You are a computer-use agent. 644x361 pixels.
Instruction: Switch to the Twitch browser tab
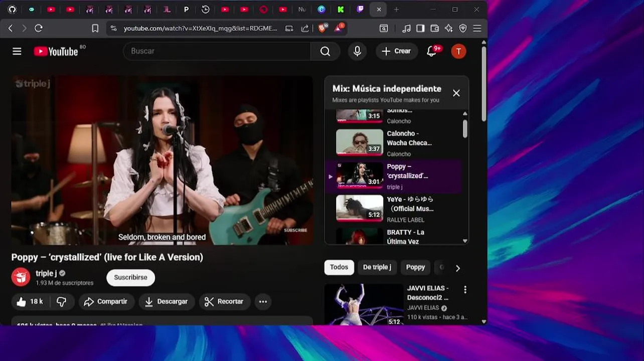[x=360, y=9]
